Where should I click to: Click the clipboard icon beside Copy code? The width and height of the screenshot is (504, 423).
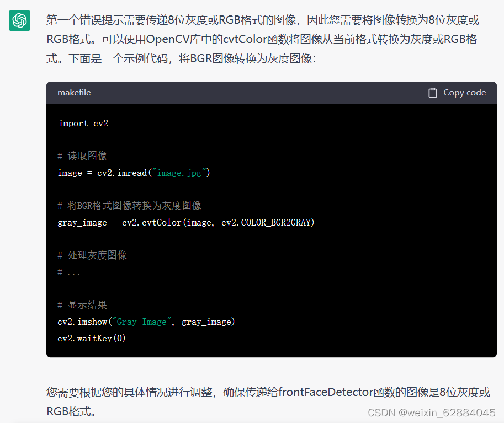(433, 93)
